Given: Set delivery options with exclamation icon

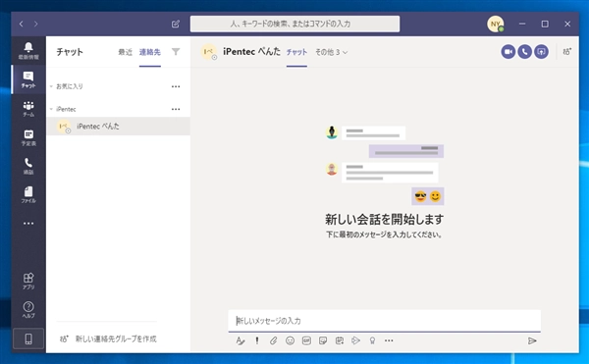Looking at the screenshot, I should pos(257,340).
